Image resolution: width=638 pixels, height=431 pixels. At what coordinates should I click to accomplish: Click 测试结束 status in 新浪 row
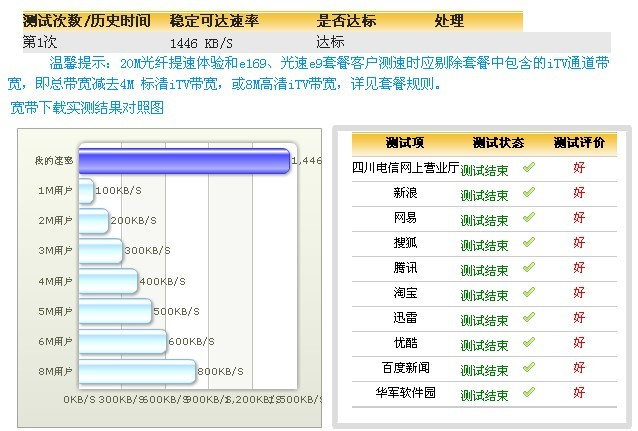click(x=484, y=195)
